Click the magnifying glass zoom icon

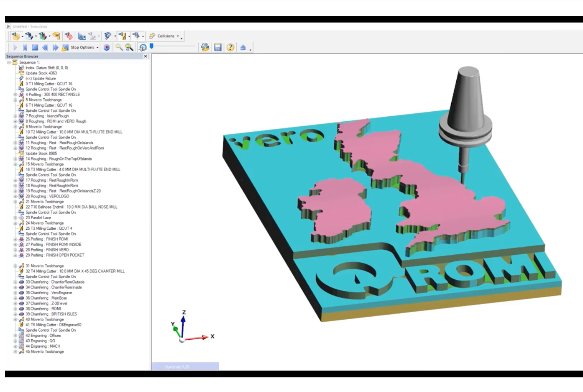coord(119,48)
